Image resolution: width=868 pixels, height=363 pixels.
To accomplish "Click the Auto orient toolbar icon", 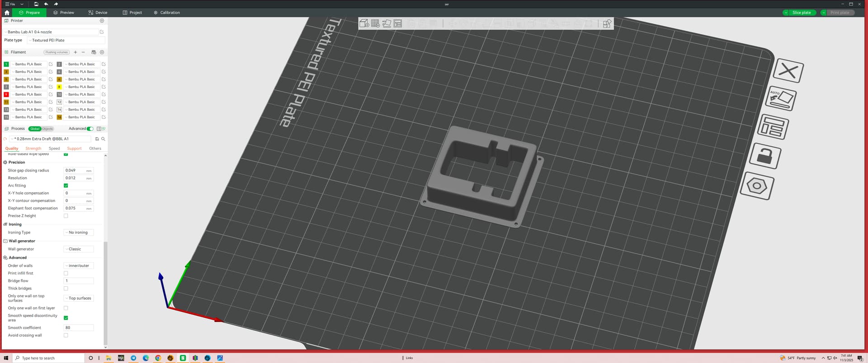I will point(387,23).
